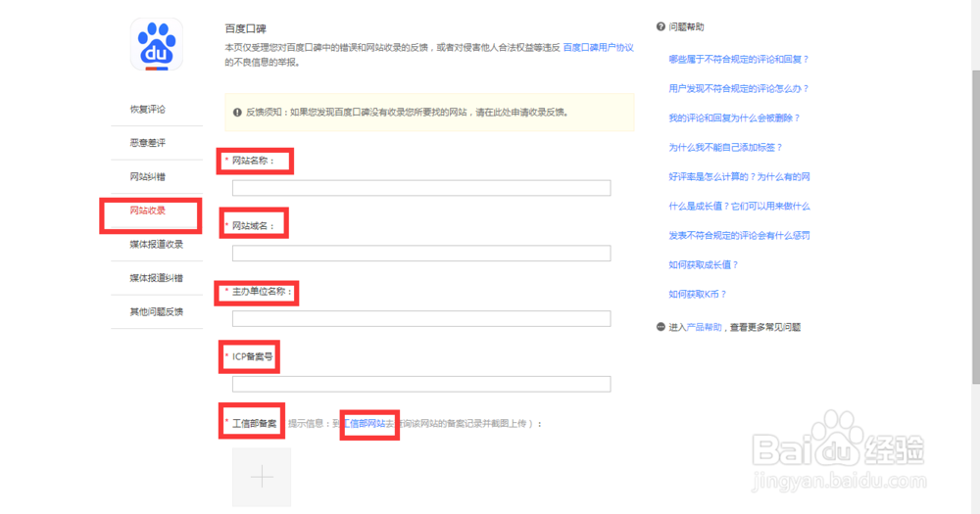Open the 网站纠错 menu item
The image size is (980, 514).
click(148, 177)
